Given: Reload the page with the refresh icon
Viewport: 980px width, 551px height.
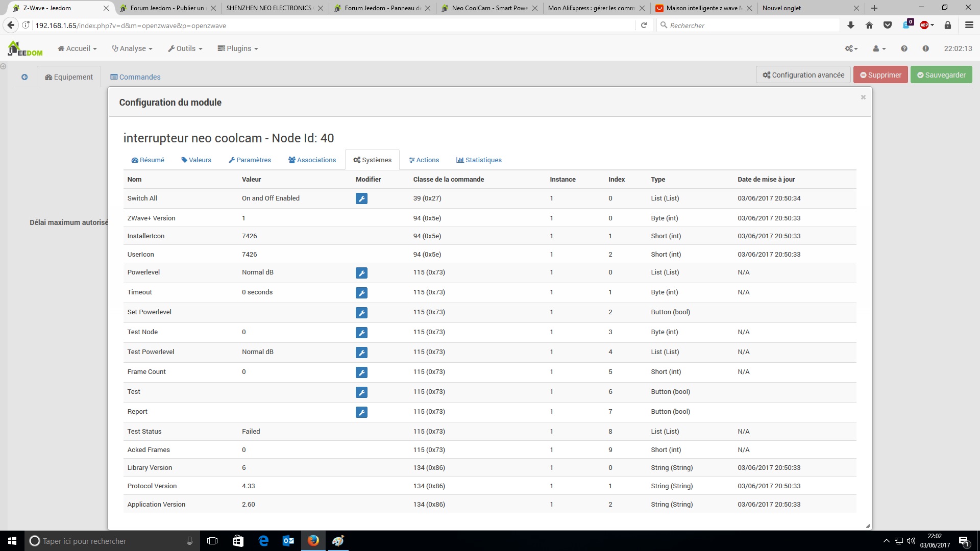Looking at the screenshot, I should (644, 25).
